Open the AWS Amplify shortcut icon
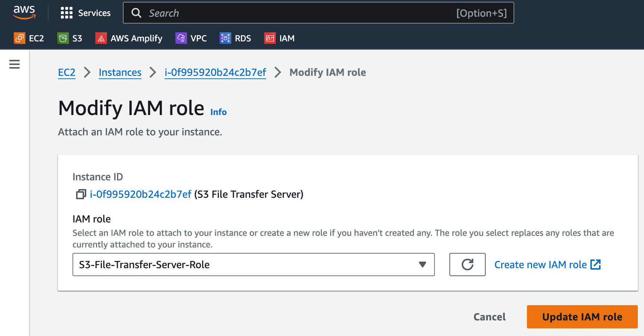This screenshot has width=644, height=336. (101, 38)
